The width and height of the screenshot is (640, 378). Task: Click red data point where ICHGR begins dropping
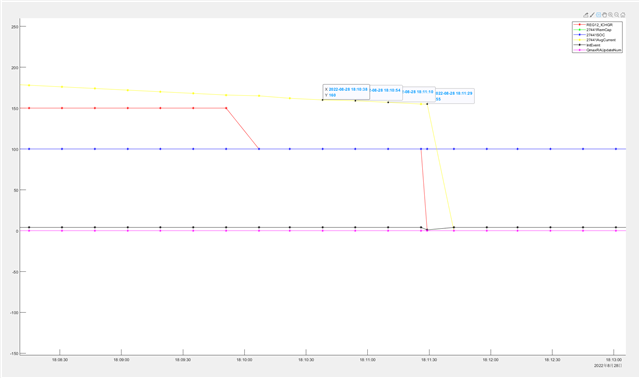pos(226,108)
